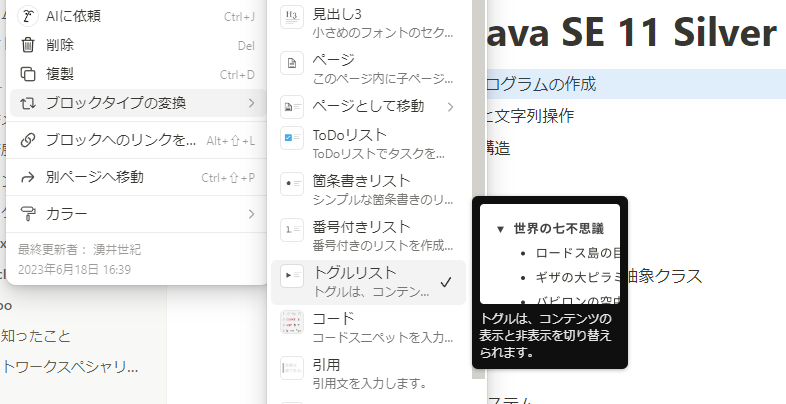Select 別ページへ移動 menu entry
The image size is (786, 404).
(138, 177)
